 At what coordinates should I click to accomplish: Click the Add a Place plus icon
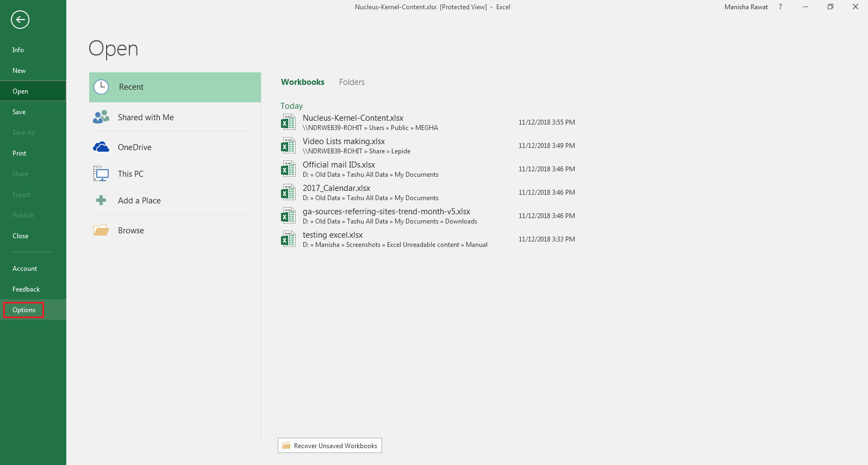101,200
